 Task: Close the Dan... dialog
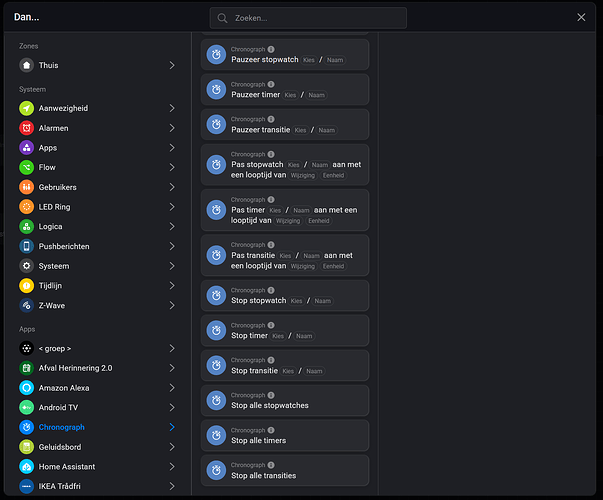pos(581,17)
